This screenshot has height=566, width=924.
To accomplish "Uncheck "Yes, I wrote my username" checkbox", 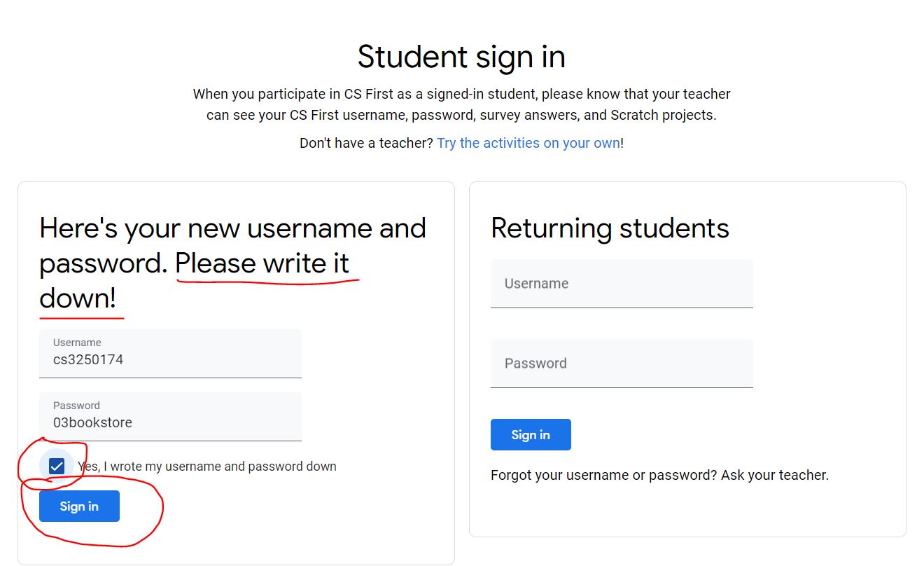I will tap(57, 466).
